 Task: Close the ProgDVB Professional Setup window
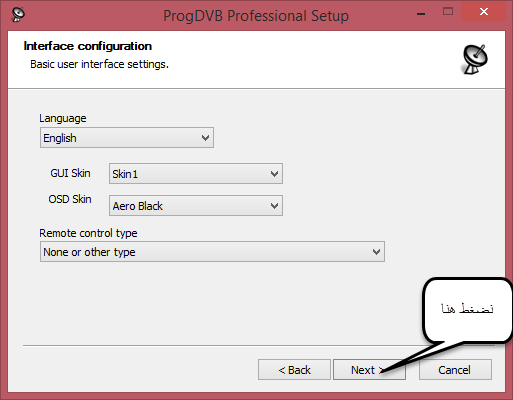pyautogui.click(x=484, y=12)
